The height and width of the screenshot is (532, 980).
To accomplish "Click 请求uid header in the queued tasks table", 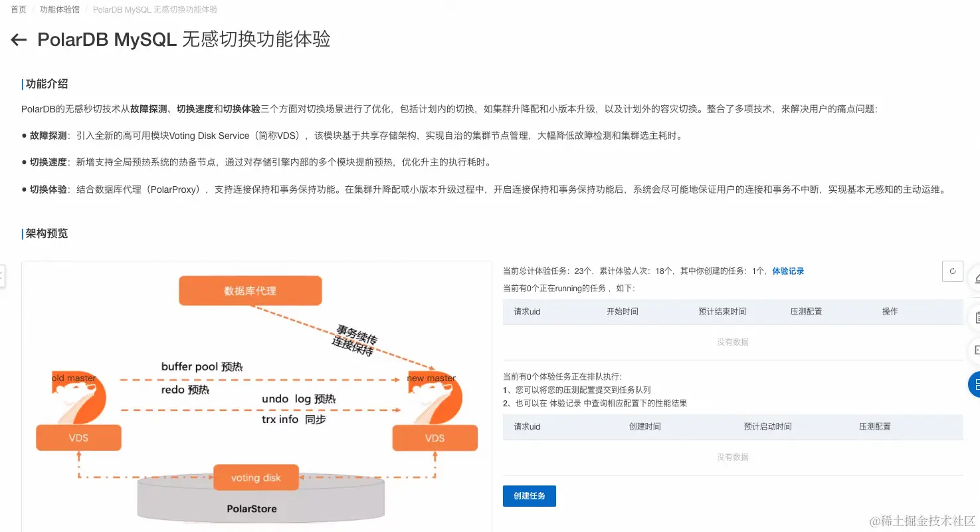I will point(528,426).
